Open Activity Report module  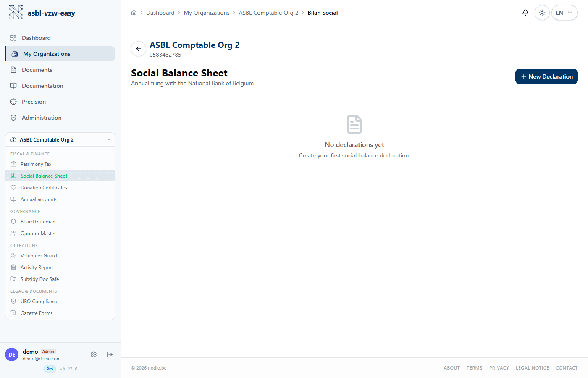click(x=60, y=268)
